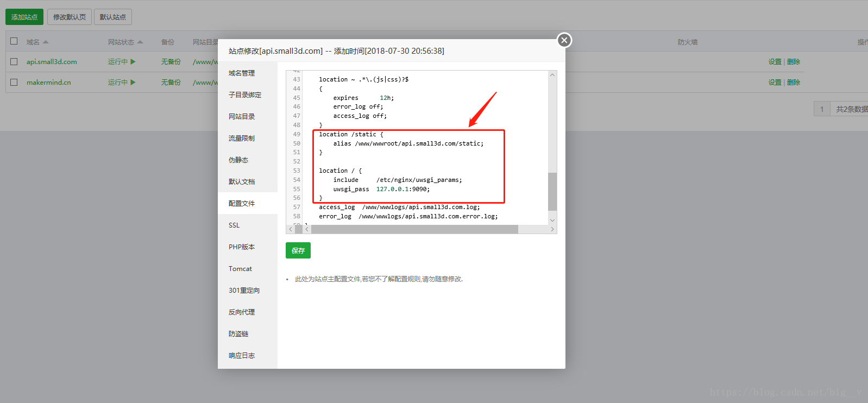Select the 配置文件 tab

tap(248, 203)
